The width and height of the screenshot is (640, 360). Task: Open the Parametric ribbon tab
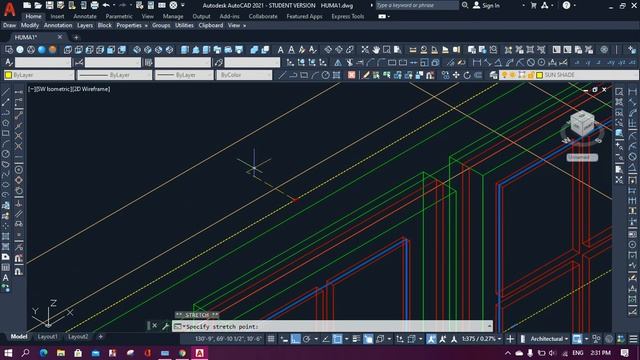click(119, 16)
